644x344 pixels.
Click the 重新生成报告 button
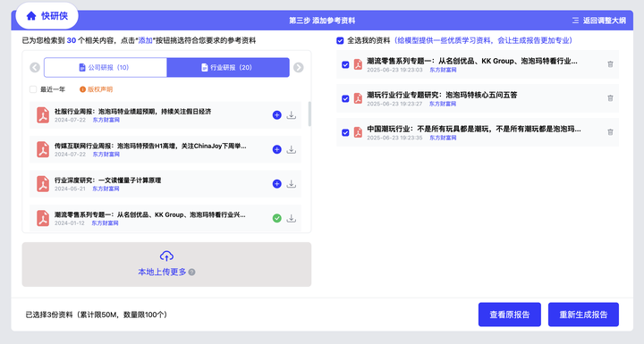tap(583, 315)
